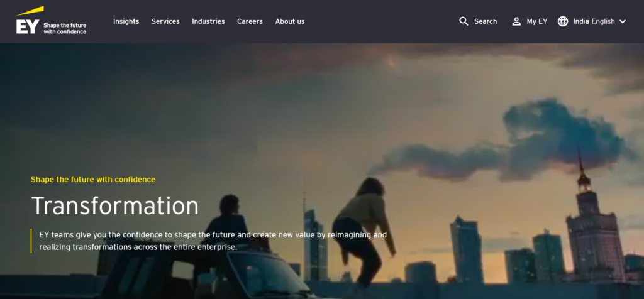Open the About us menu
This screenshot has height=299, width=644.
point(290,21)
